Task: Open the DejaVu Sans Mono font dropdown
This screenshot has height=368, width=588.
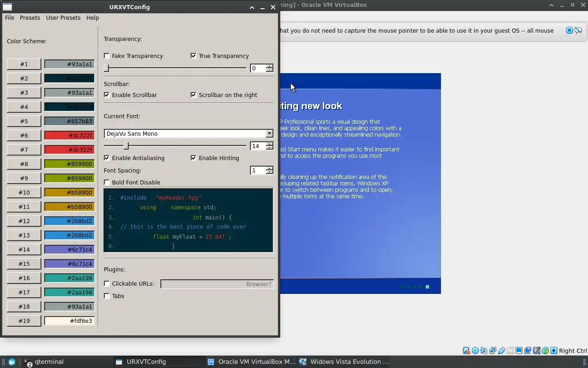Action: pyautogui.click(x=188, y=133)
